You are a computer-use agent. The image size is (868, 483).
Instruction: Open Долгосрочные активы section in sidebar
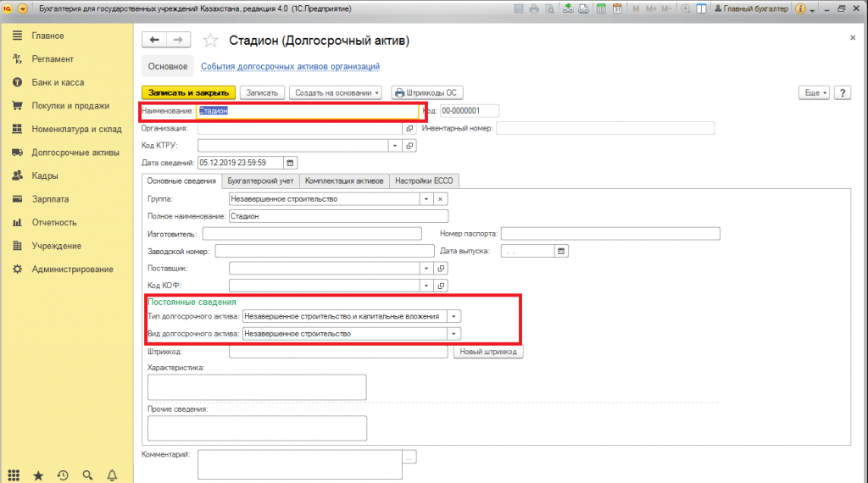[75, 153]
